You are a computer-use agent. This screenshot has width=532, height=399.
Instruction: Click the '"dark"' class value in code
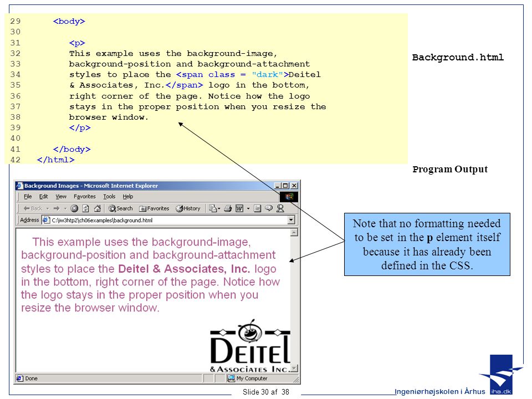click(x=267, y=75)
